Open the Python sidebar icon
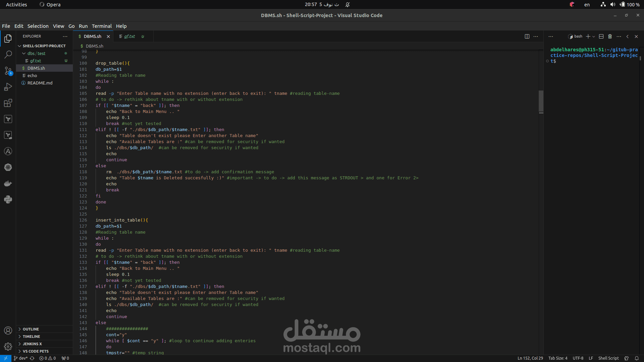 point(8,199)
